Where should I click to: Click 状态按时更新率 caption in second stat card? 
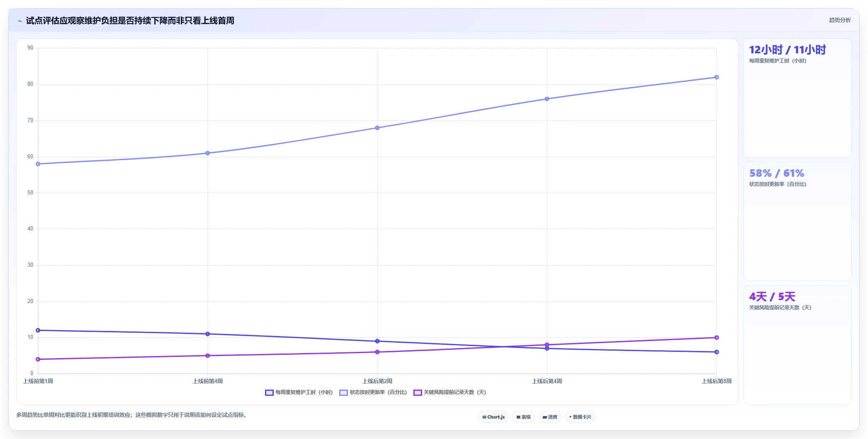778,184
